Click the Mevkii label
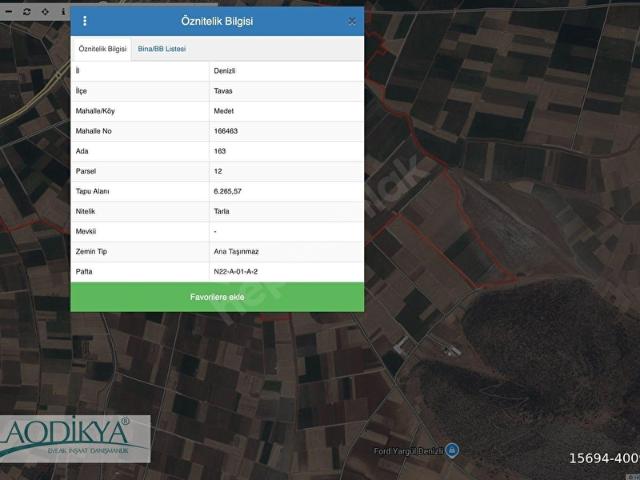640x480 pixels. (x=86, y=231)
